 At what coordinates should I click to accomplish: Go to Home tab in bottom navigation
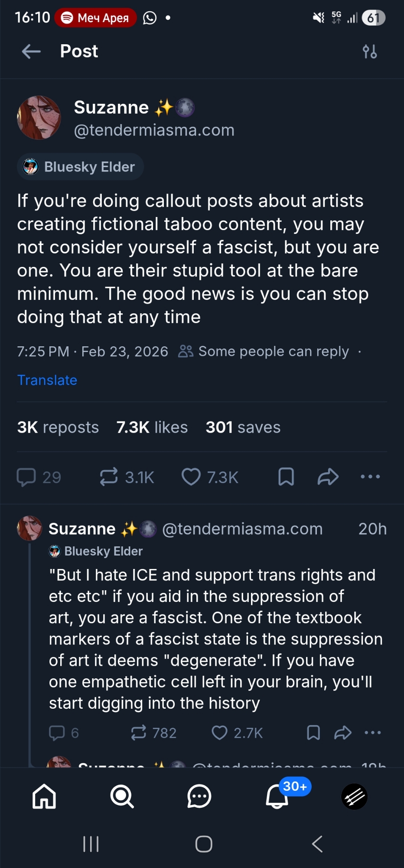44,796
